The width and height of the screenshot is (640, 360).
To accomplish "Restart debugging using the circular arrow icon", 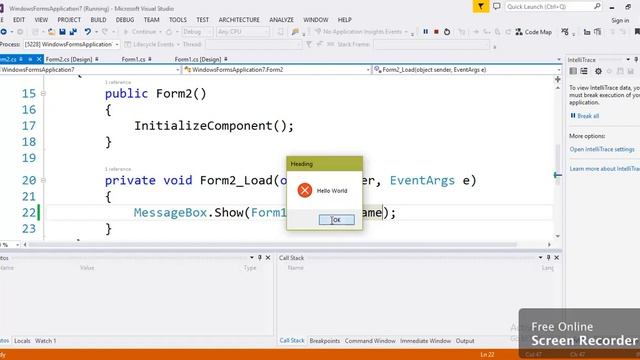I will 447,32.
